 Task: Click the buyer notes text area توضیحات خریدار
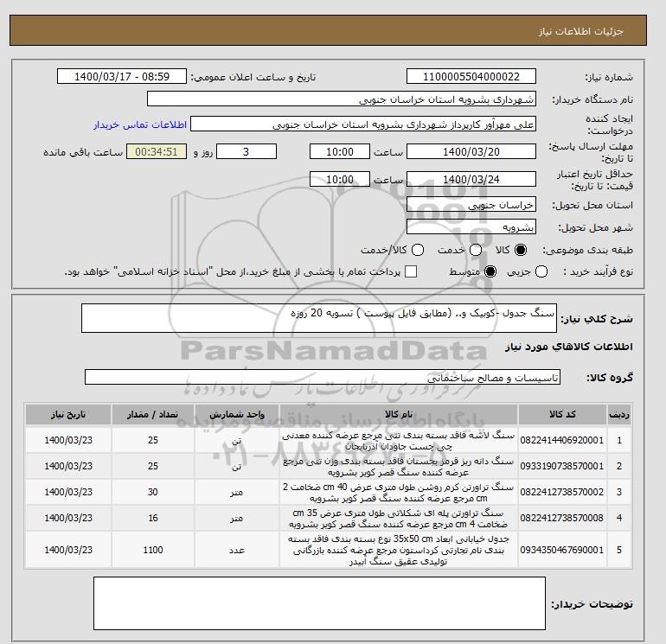(x=319, y=603)
